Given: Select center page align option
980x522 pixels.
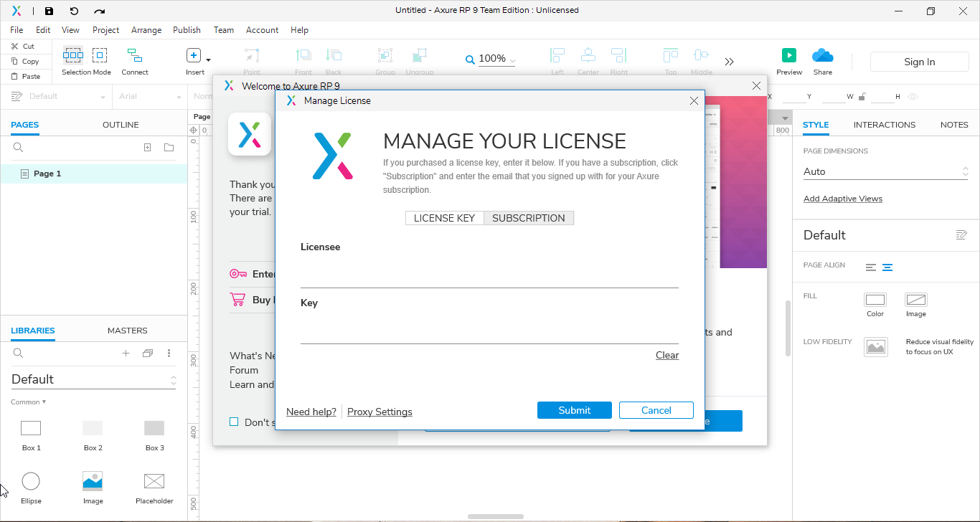Looking at the screenshot, I should (x=887, y=267).
